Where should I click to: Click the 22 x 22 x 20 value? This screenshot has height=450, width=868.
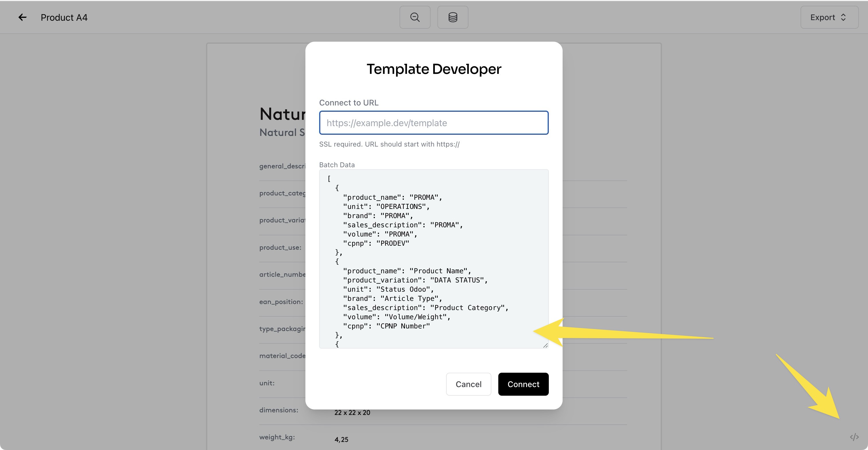click(352, 413)
